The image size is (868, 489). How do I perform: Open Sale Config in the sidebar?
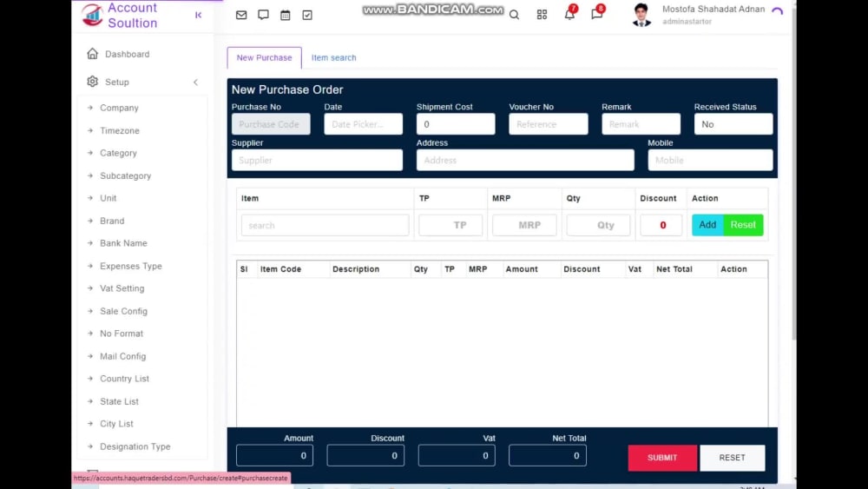123,311
